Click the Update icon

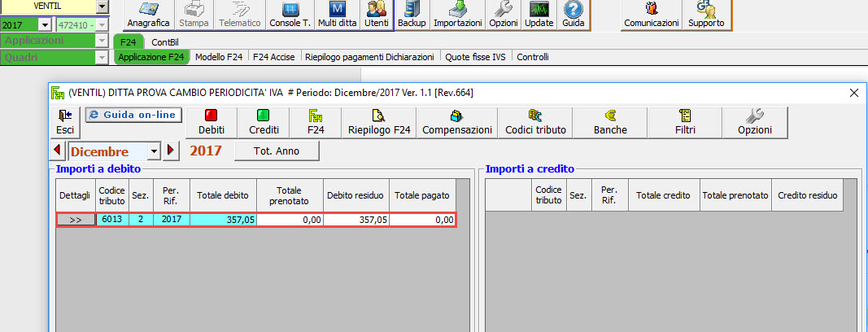point(539,15)
